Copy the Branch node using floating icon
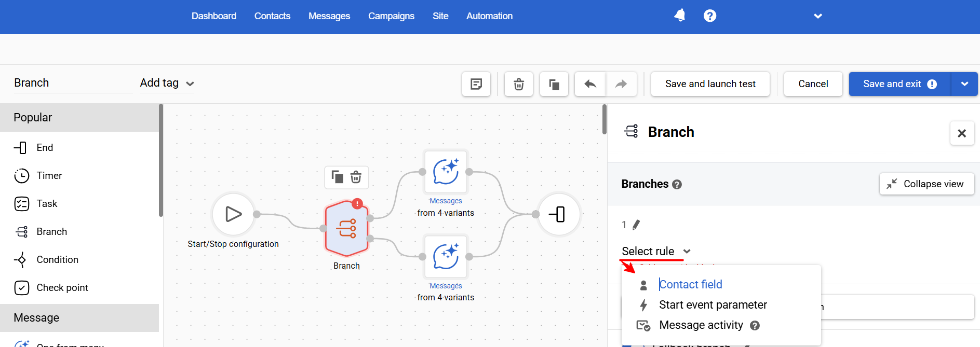Viewport: 980px width, 347px height. pos(337,177)
